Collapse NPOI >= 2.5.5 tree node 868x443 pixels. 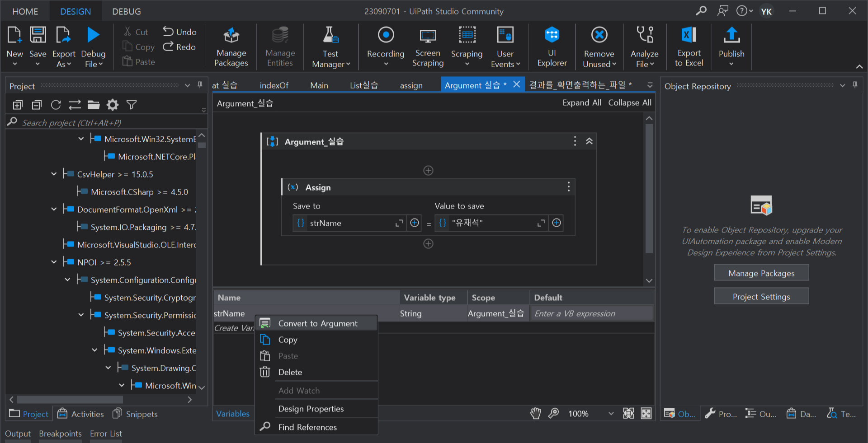(54, 262)
